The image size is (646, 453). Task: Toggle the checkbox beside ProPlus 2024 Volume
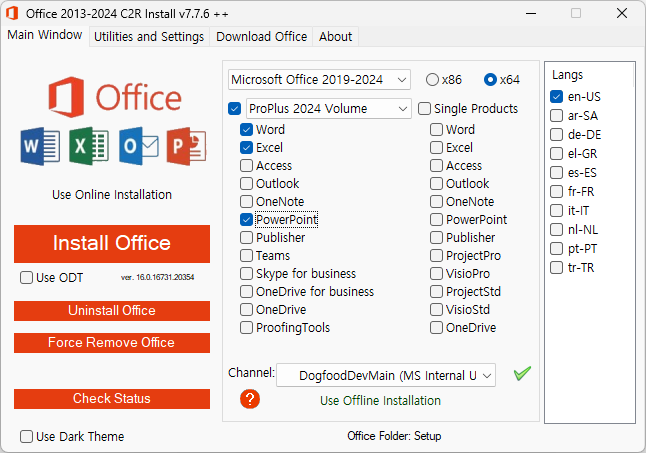pos(234,109)
